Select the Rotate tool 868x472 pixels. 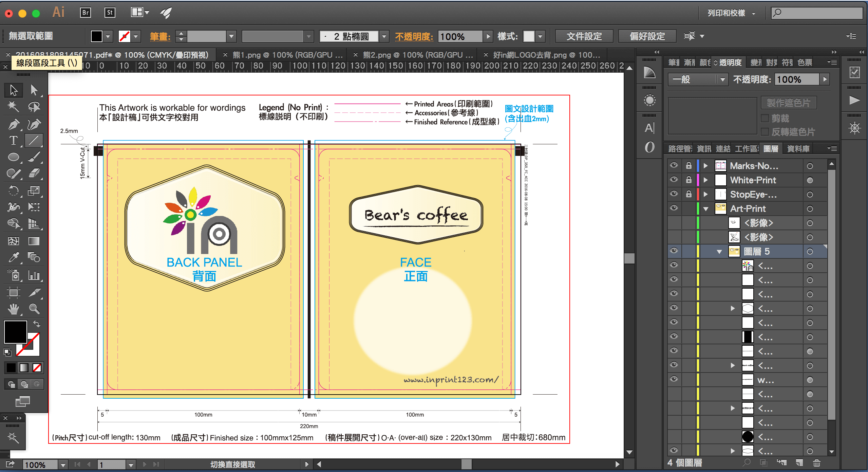[13, 191]
